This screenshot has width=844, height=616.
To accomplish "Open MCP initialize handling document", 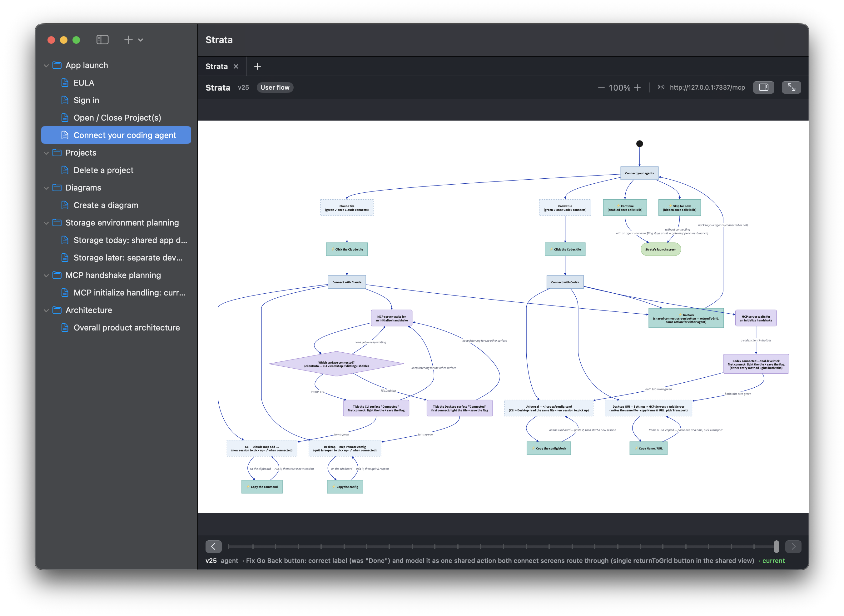I will [116, 293].
